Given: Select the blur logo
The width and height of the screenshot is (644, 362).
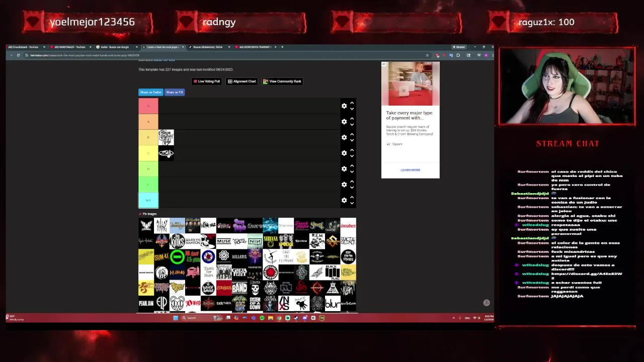Looking at the screenshot, I should click(333, 304).
